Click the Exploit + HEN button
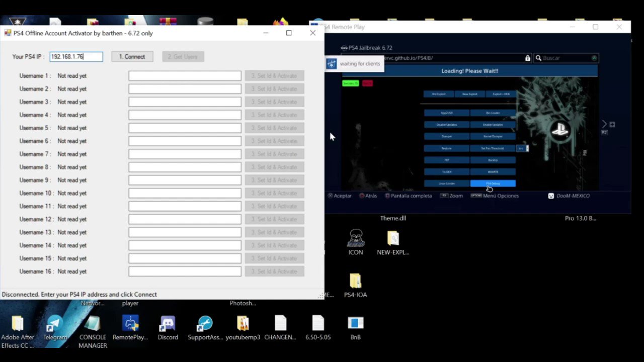Viewport: 644px width, 362px height. [501, 94]
